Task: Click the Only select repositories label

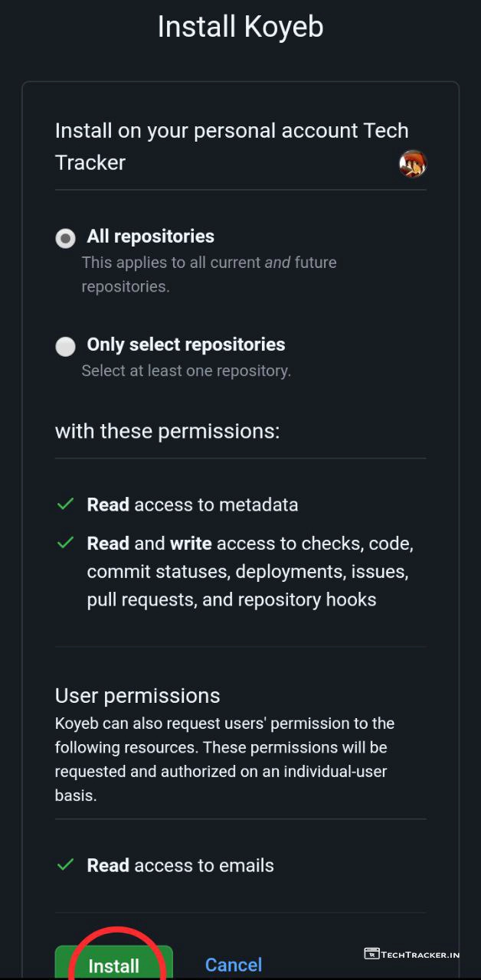Action: pos(186,345)
